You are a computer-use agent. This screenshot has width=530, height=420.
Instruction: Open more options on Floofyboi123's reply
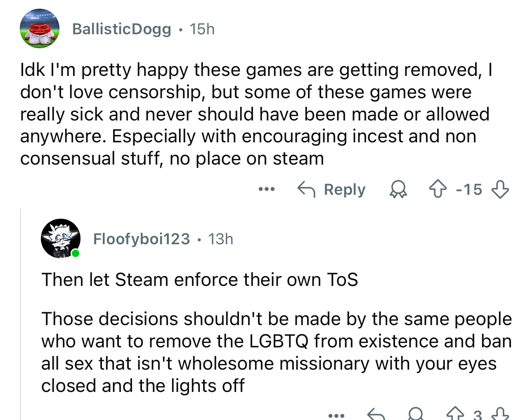click(x=336, y=415)
